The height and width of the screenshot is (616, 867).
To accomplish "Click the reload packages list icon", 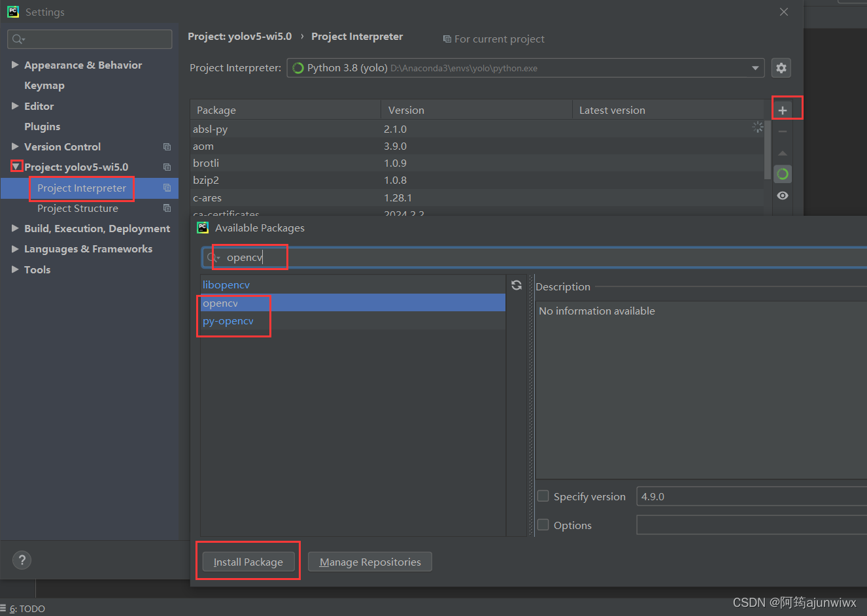I will coord(517,285).
